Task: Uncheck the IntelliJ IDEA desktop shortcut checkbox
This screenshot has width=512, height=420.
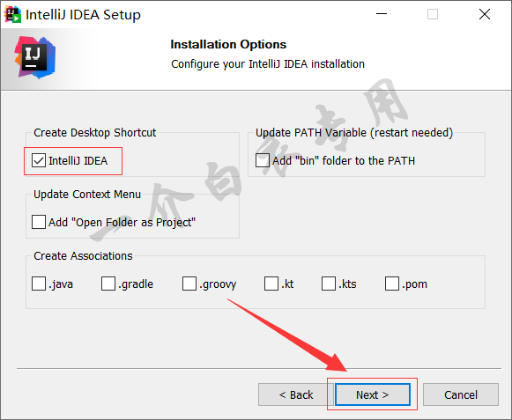Action: pos(39,160)
